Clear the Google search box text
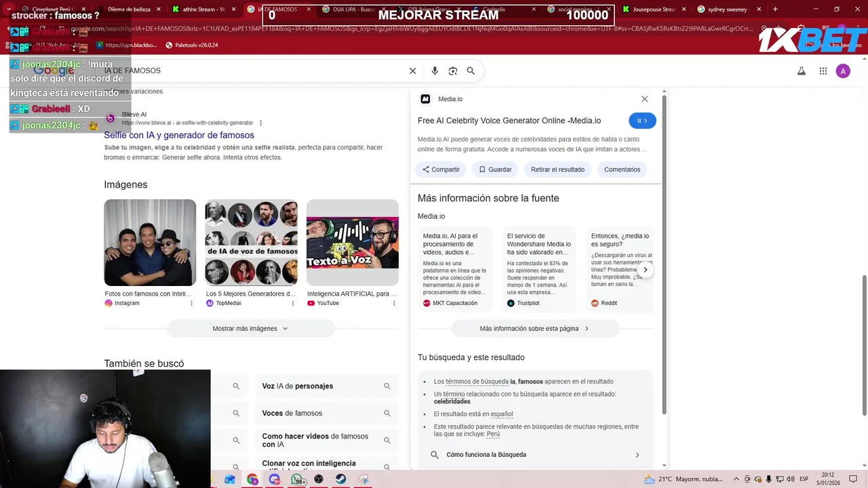The image size is (868, 488). tap(412, 70)
